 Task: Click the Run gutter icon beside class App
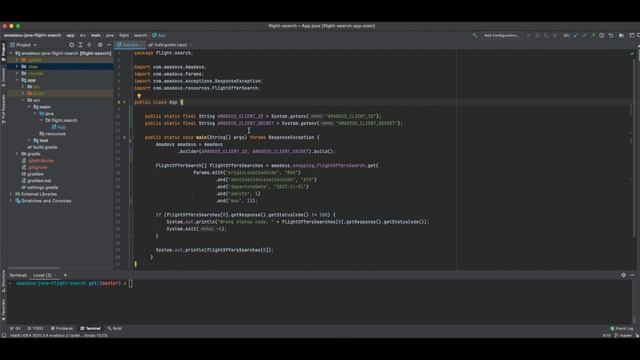125,102
